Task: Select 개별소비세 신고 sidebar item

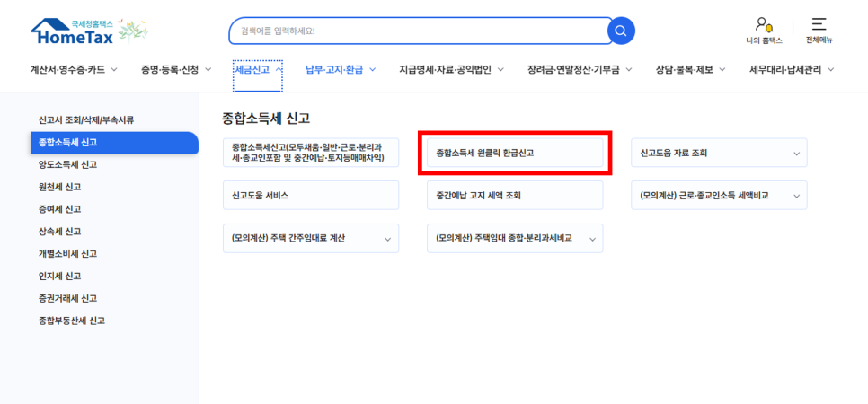Action: (x=67, y=253)
